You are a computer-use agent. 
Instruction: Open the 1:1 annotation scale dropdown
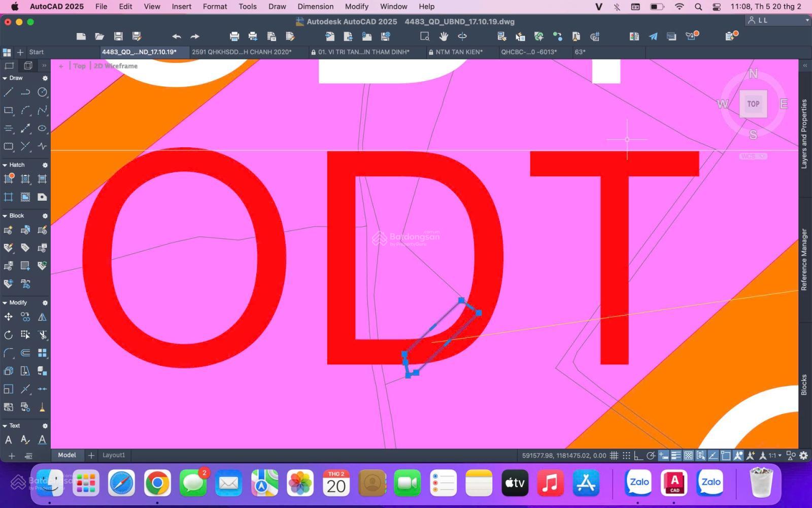tap(774, 456)
